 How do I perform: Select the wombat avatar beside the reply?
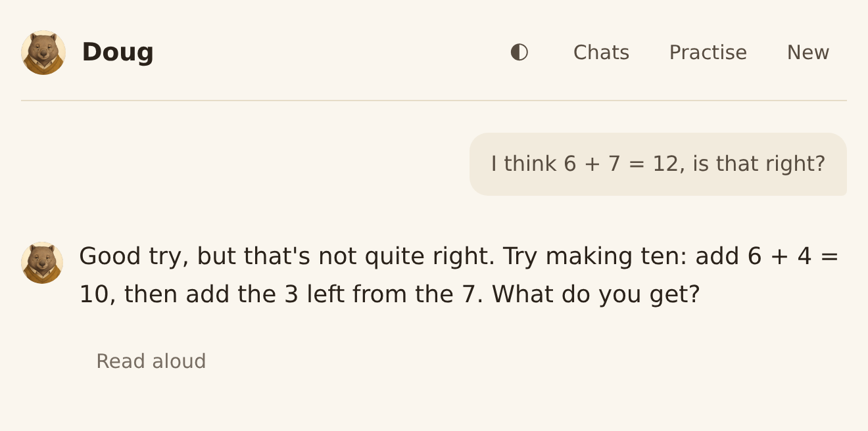tap(42, 263)
